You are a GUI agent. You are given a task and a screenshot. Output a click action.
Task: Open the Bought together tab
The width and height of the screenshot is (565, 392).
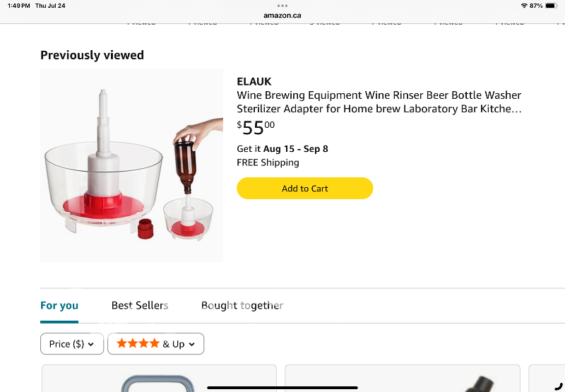[x=242, y=305]
